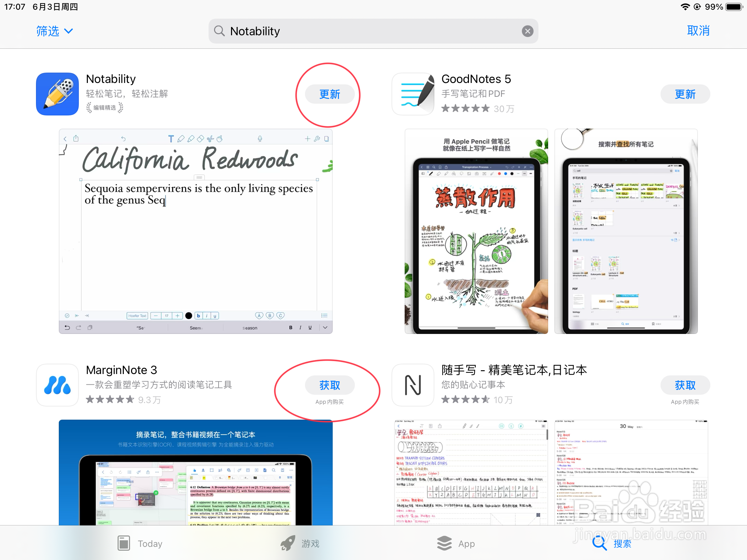Open the GoodNotes 5 app icon
The image size is (747, 560).
(x=413, y=94)
